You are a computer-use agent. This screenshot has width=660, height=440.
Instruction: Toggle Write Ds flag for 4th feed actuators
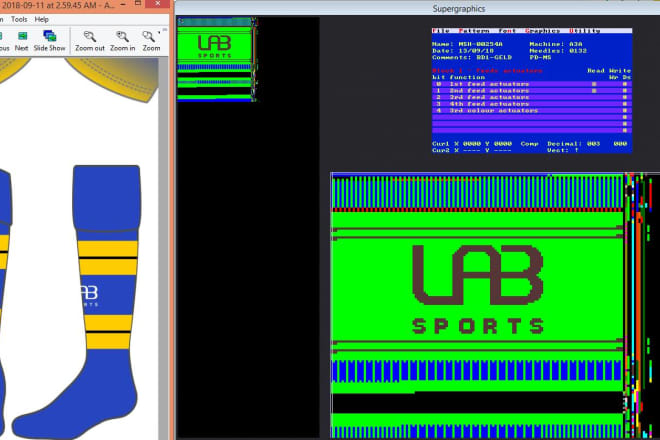point(625,104)
